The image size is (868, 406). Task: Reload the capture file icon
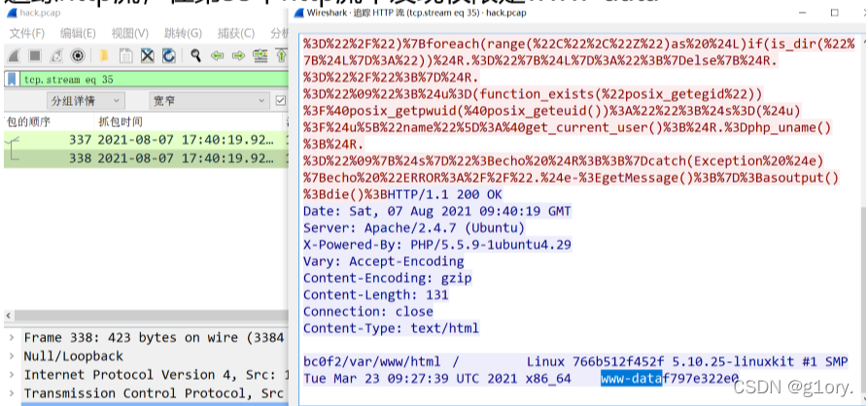(168, 55)
